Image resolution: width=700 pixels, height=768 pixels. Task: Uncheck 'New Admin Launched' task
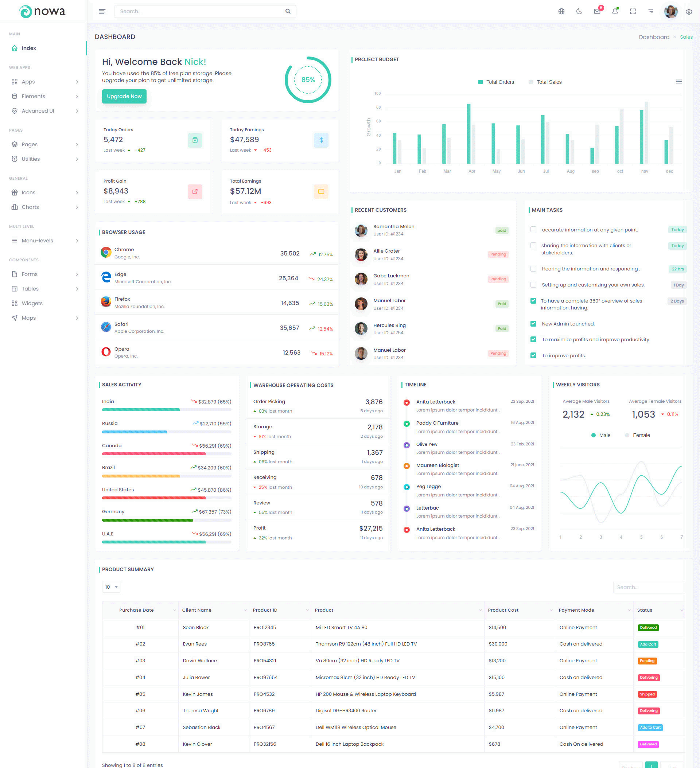(533, 324)
